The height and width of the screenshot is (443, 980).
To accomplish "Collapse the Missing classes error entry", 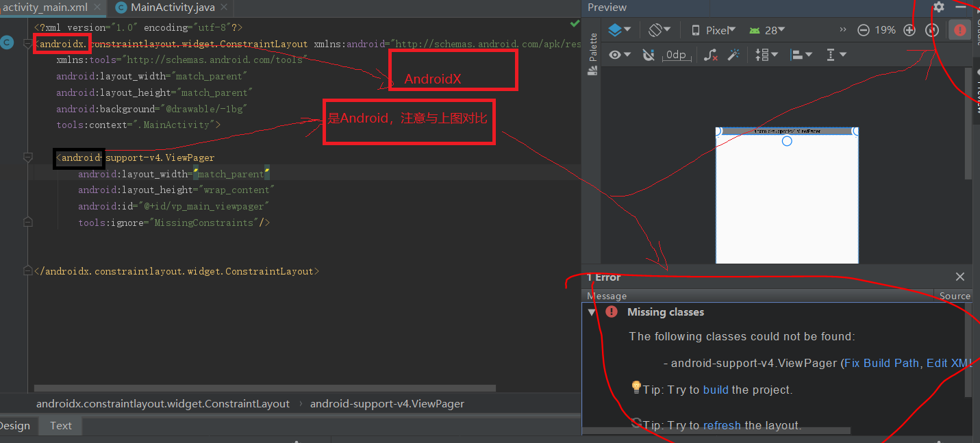I will pyautogui.click(x=592, y=312).
